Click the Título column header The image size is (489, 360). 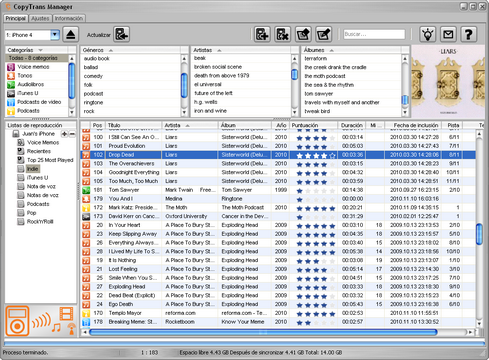click(134, 125)
